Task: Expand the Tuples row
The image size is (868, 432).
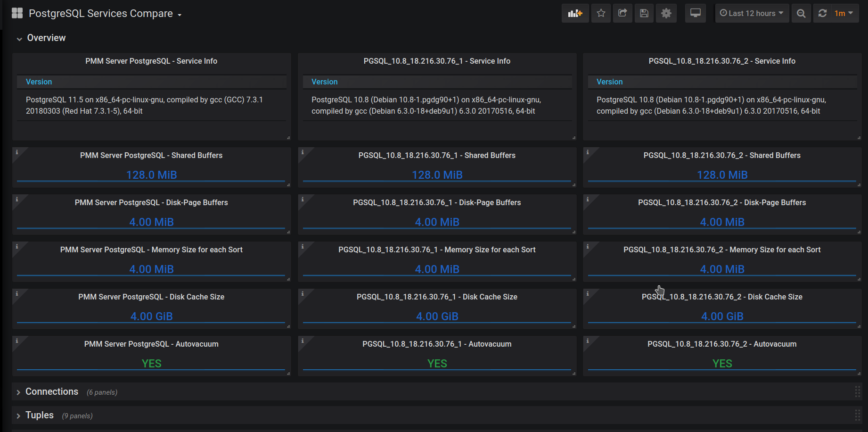Action: 39,415
